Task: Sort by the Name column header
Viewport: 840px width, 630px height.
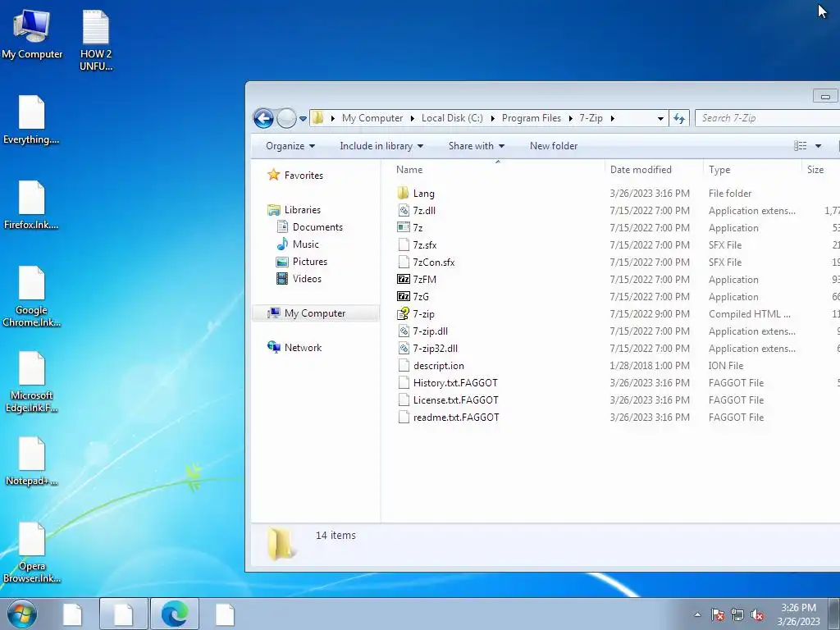Action: click(409, 169)
